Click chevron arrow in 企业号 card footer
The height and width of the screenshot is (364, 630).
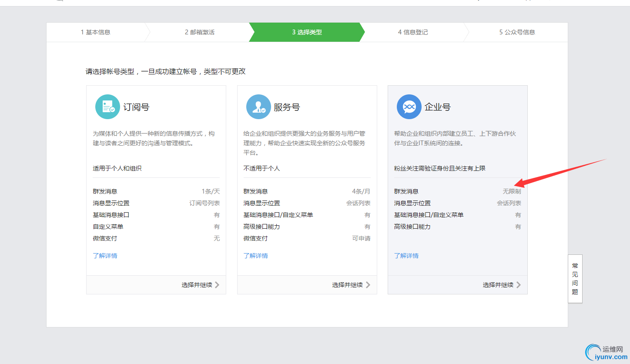pos(519,285)
